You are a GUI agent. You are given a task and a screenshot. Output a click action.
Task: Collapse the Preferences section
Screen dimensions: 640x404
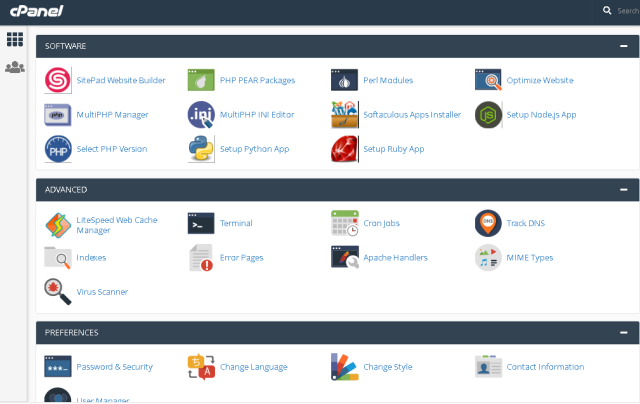(x=623, y=332)
